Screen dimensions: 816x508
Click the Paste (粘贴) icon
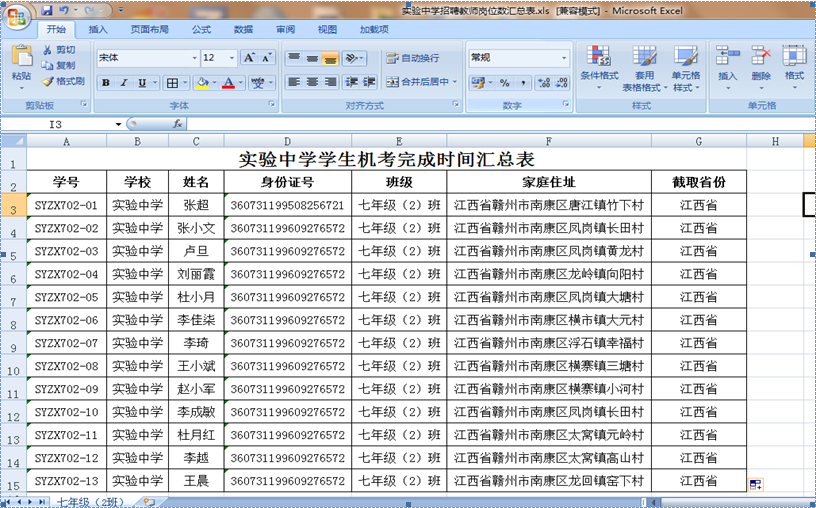coord(21,56)
